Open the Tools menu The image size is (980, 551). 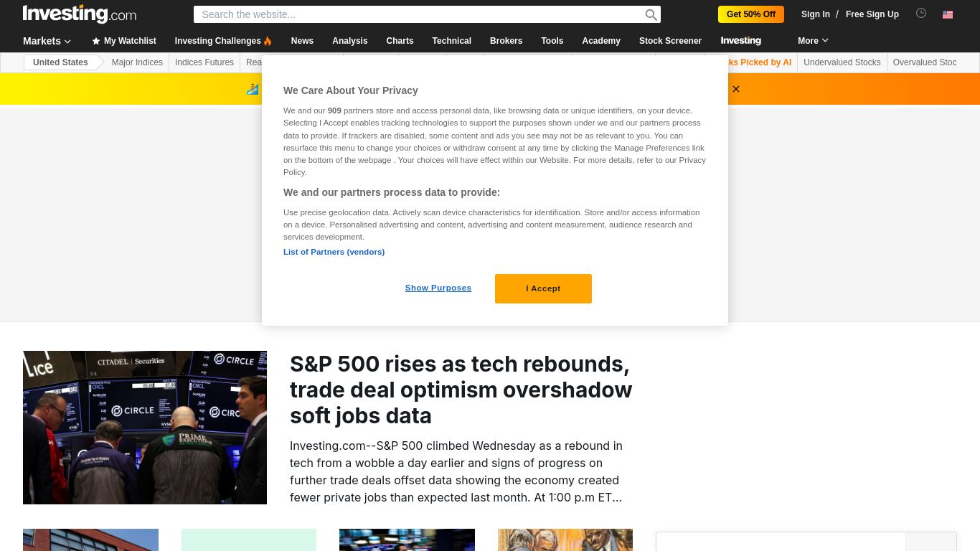click(552, 41)
